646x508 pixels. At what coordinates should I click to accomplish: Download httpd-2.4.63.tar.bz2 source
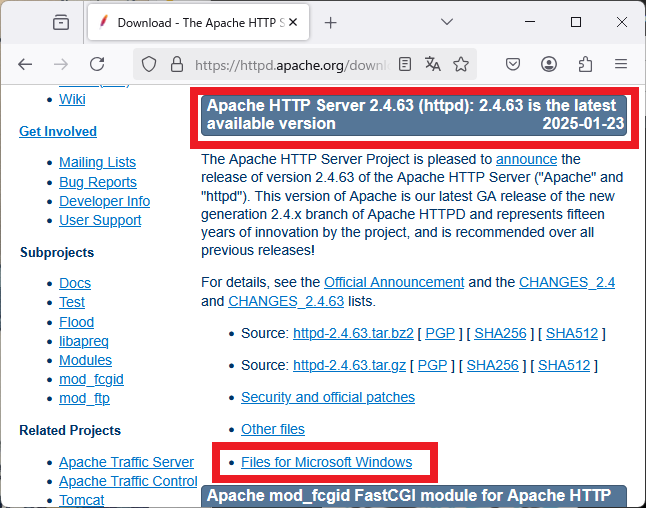point(353,333)
